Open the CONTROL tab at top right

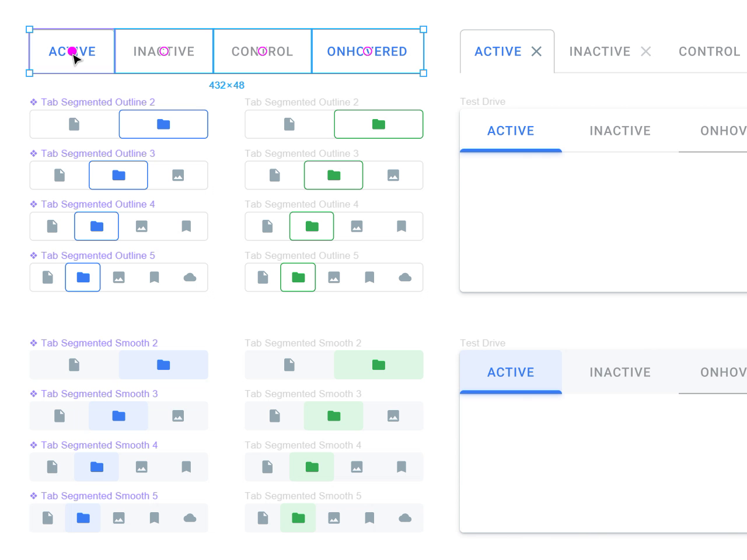point(709,51)
